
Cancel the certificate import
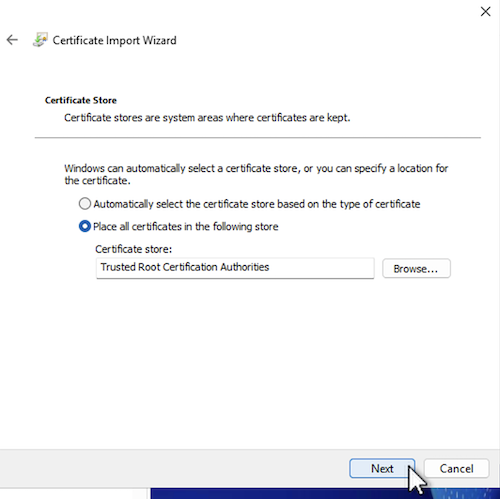456,468
